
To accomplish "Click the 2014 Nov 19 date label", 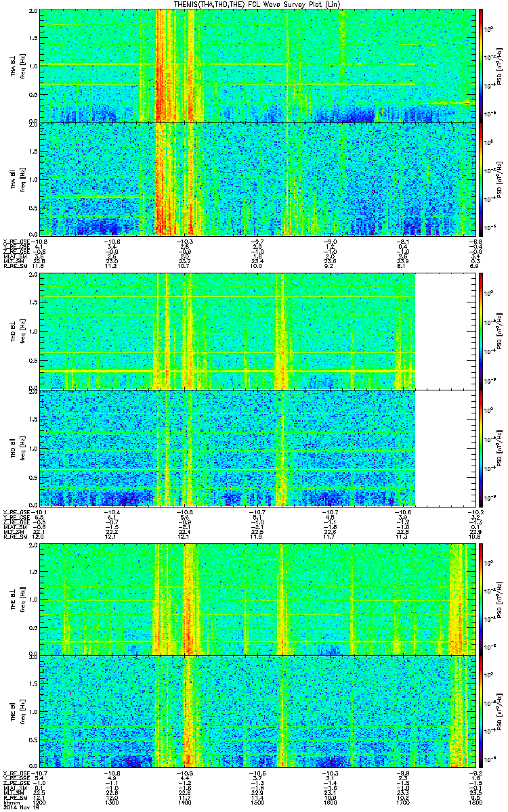I will [x=18, y=808].
